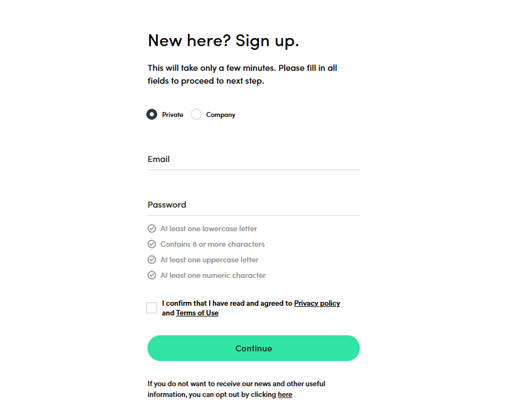The width and height of the screenshot is (525, 420).
Task: Click the 'Company' label text
Action: [x=220, y=115]
